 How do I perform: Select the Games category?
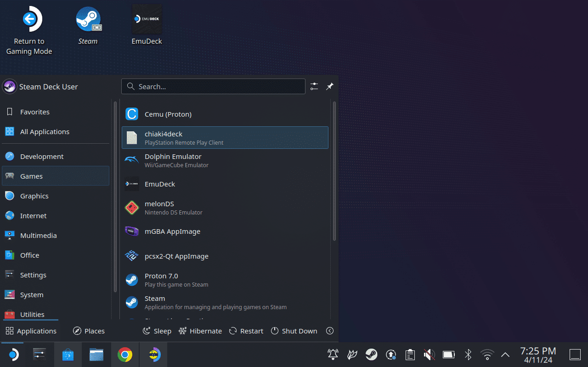(56, 176)
